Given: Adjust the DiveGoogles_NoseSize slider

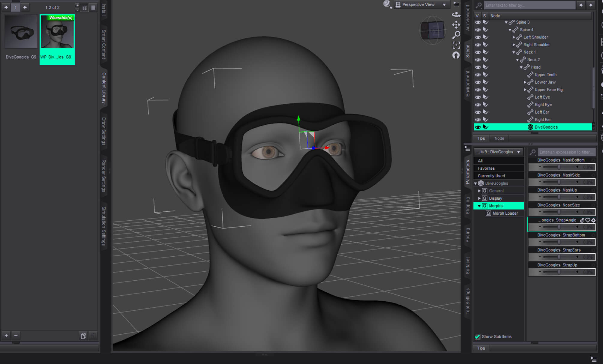Looking at the screenshot, I should point(559,212).
